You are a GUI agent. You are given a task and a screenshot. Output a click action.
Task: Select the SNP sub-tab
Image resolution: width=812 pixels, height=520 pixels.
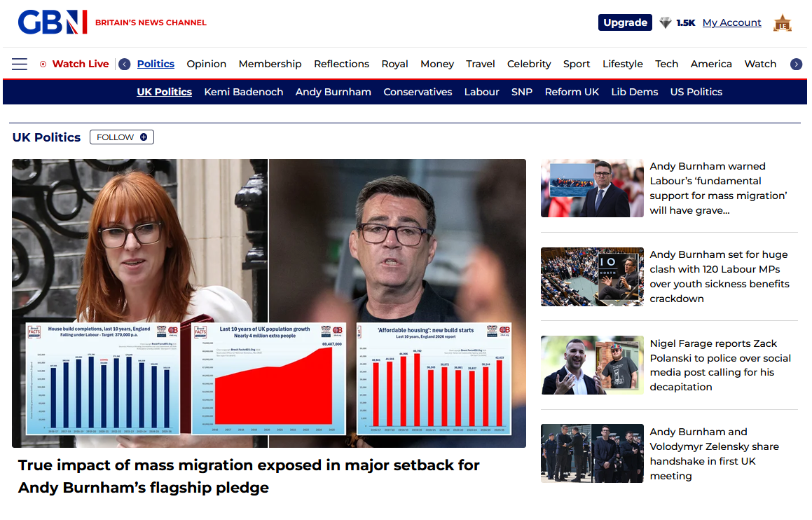pyautogui.click(x=521, y=93)
